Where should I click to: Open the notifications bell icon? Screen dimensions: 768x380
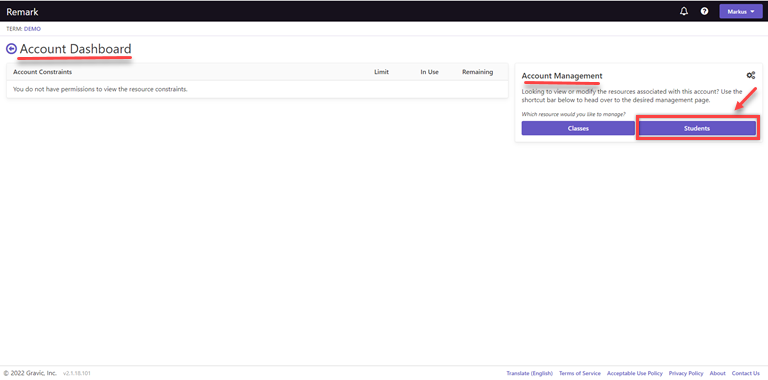[684, 11]
